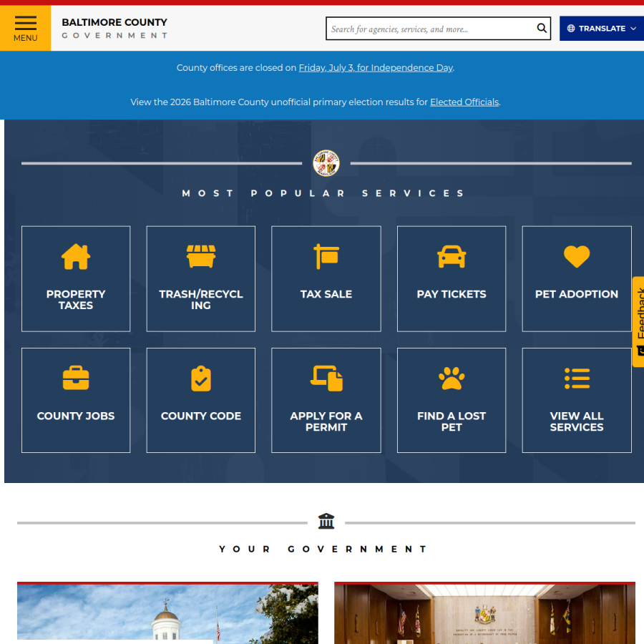Click the sign icon for Tax Sale
This screenshot has height=644, width=644.
[x=326, y=256]
